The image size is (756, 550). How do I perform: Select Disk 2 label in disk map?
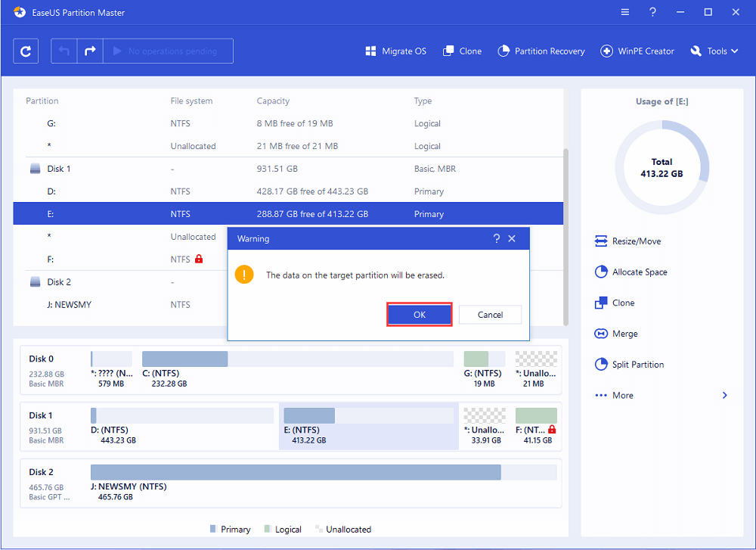tap(42, 472)
